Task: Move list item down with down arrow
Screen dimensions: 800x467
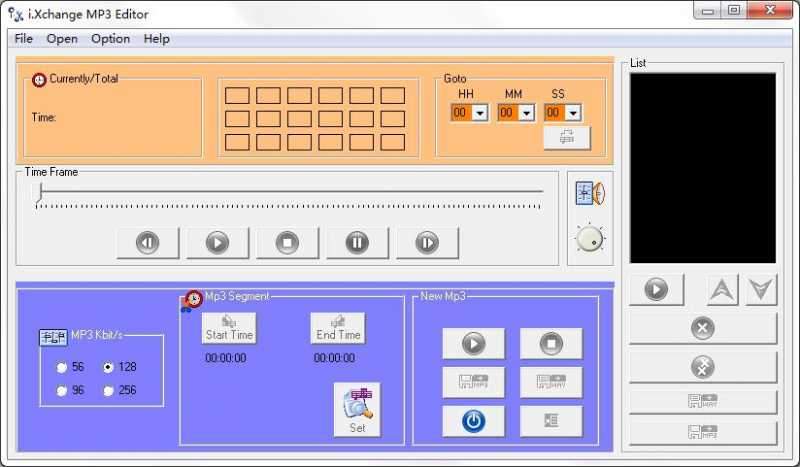Action: (x=761, y=289)
